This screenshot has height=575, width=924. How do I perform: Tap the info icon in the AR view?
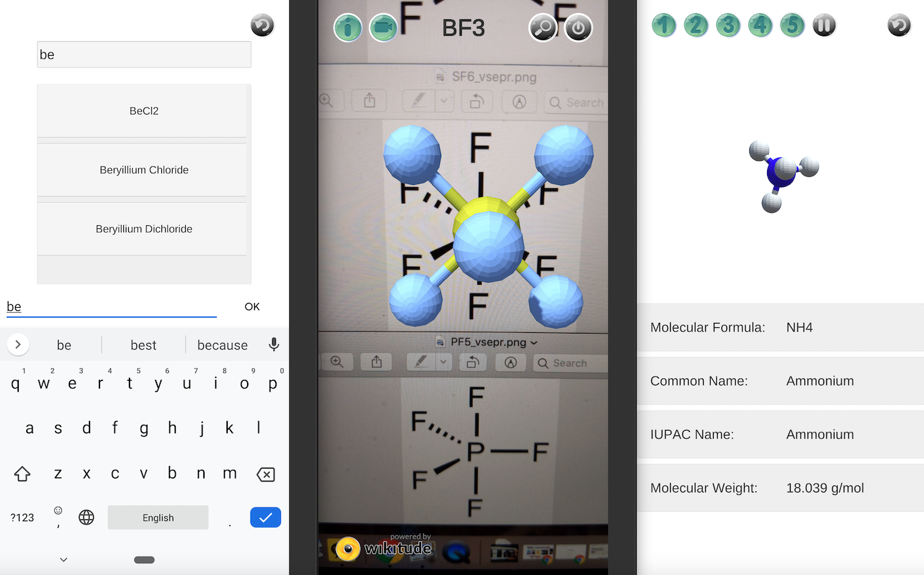[348, 28]
